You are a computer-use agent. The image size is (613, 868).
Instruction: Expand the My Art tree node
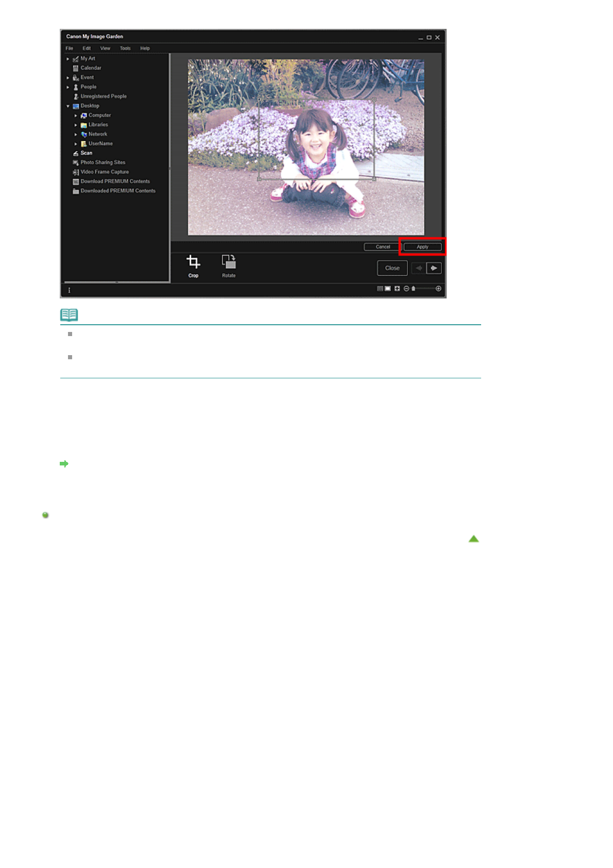pyautogui.click(x=67, y=59)
